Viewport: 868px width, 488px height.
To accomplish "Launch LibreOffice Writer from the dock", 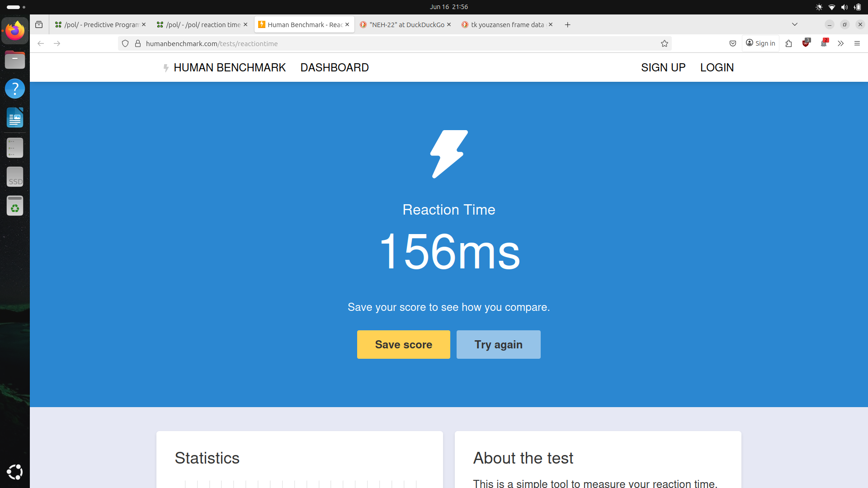I will [15, 117].
